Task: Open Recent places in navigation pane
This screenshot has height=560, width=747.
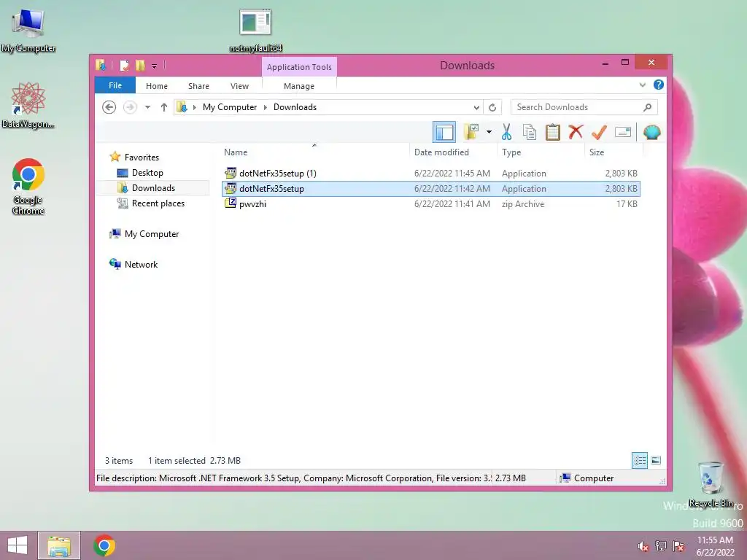Action: pyautogui.click(x=158, y=203)
